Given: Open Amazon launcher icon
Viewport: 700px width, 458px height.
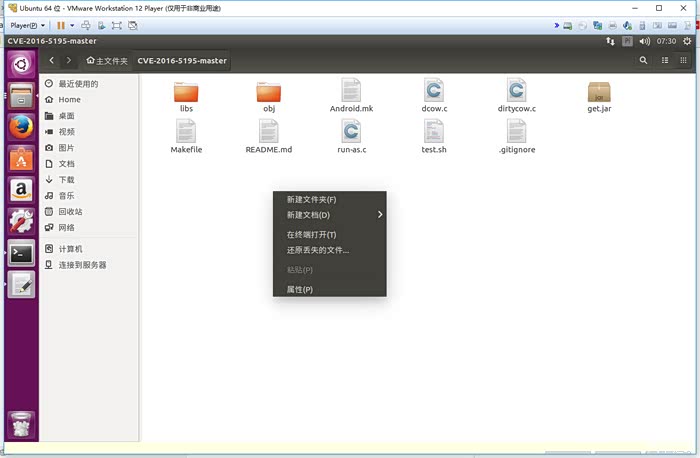Looking at the screenshot, I should 21,191.
